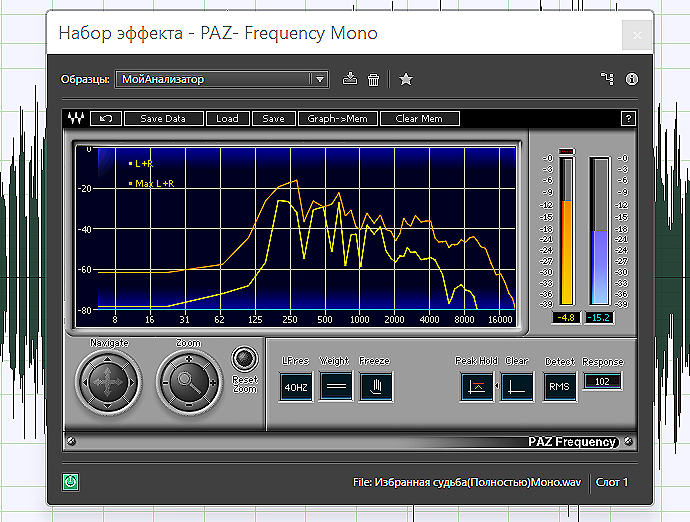Click the -40 dB axis label

[x=84, y=229]
